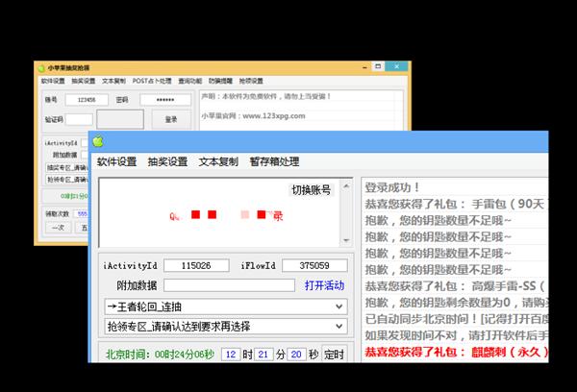Click the captcha image box next to 验证码
The height and width of the screenshot is (392, 577).
[120, 119]
